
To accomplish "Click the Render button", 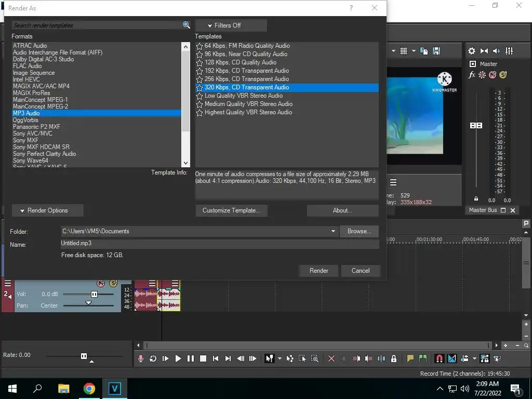I will tap(318, 270).
